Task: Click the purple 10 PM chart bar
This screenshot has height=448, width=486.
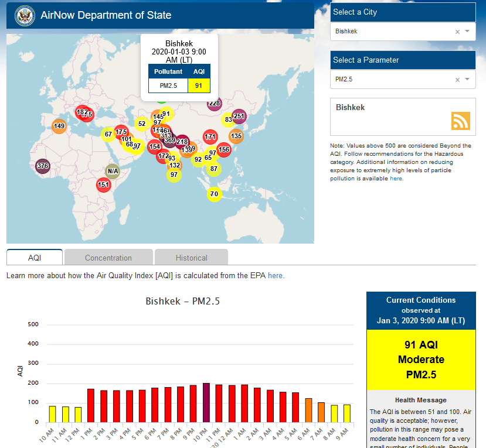Action: [206, 402]
